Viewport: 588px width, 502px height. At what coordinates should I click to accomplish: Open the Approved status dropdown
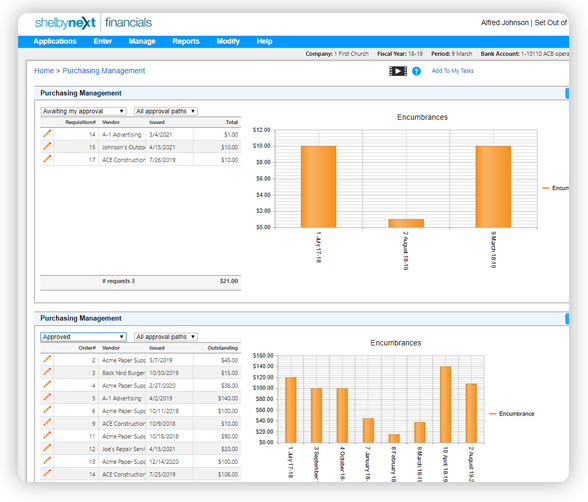pos(83,337)
